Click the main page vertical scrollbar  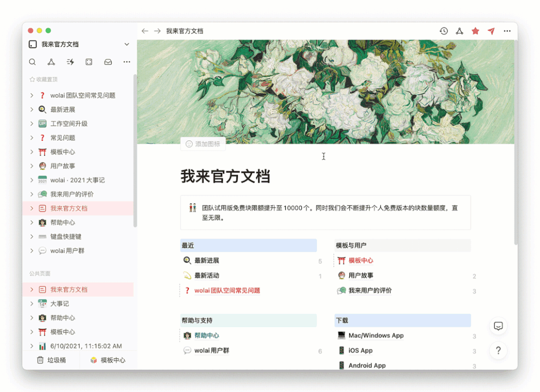515,142
